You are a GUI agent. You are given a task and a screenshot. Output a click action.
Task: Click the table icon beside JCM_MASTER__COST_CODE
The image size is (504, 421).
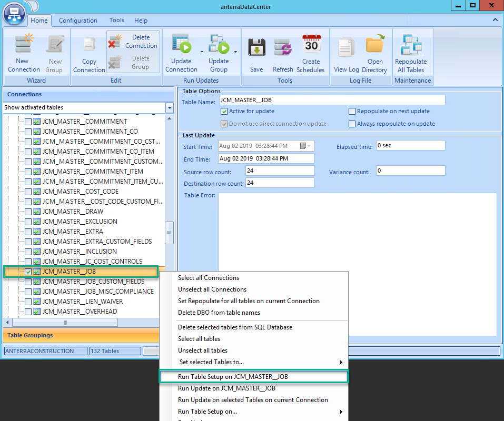(x=37, y=192)
